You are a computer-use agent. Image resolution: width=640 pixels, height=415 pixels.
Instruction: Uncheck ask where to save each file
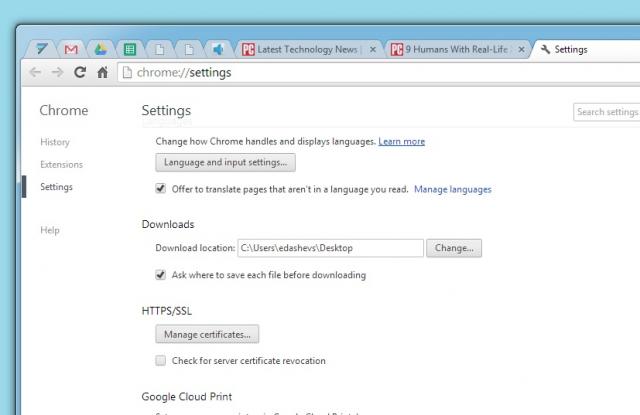(x=161, y=274)
